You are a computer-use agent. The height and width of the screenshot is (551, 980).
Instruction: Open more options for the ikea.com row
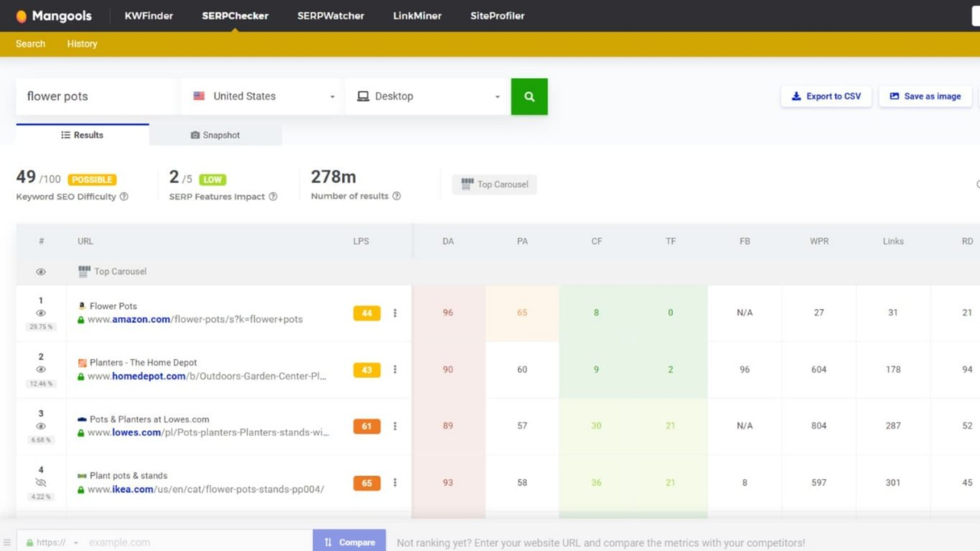(x=395, y=483)
